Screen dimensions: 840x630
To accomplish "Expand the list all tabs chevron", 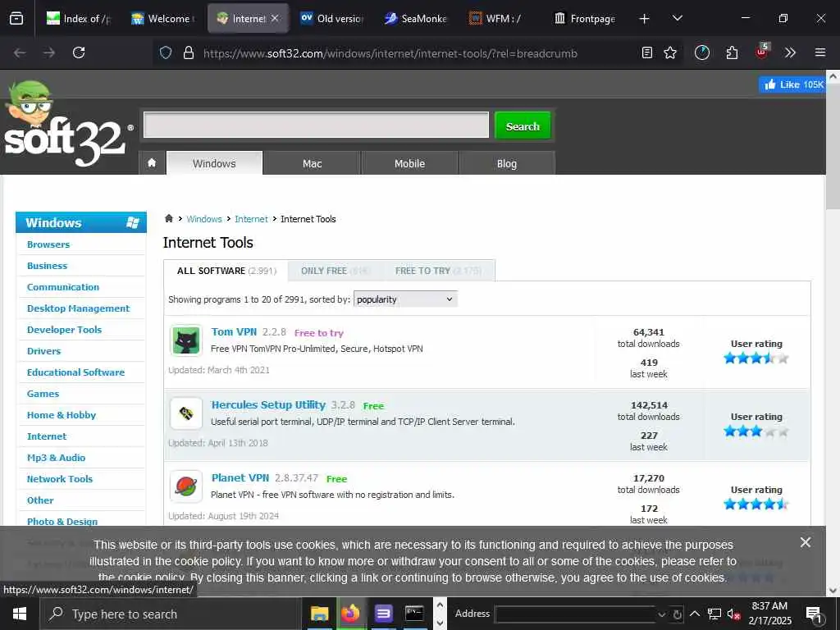I will (677, 19).
